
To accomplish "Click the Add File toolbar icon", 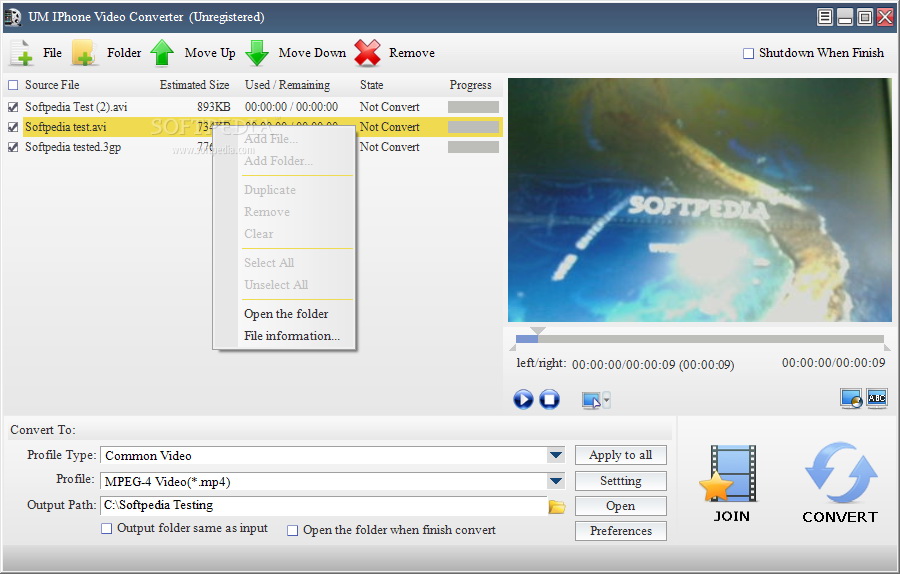I will pos(21,53).
